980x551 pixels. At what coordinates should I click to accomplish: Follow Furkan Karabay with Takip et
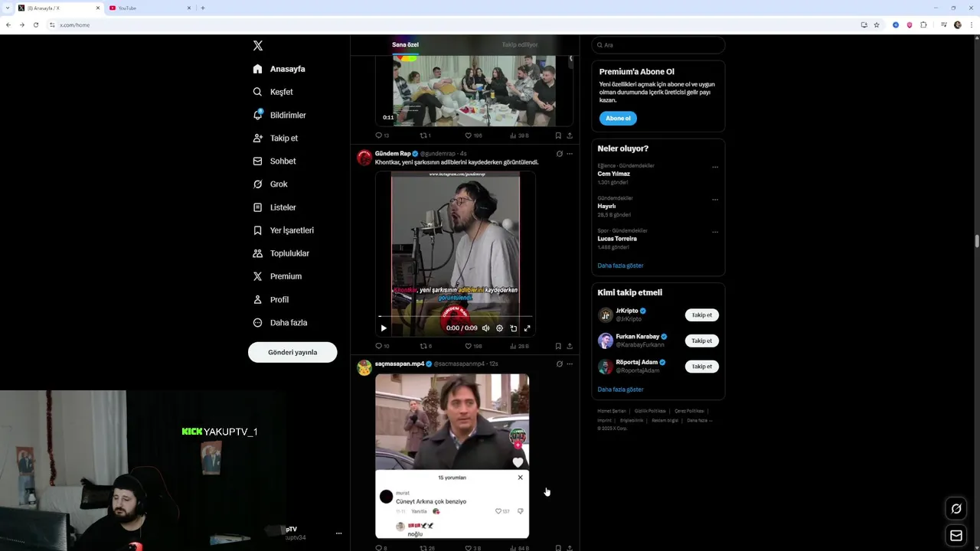701,341
